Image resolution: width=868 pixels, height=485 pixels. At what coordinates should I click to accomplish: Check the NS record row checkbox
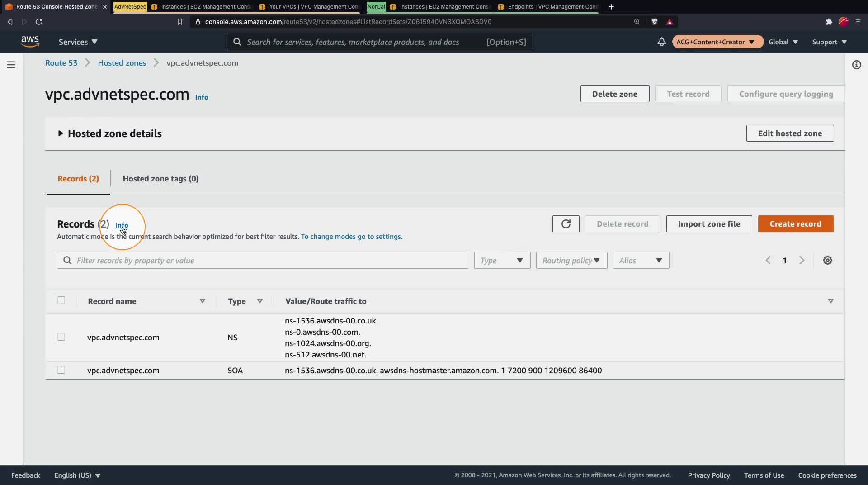pos(61,337)
